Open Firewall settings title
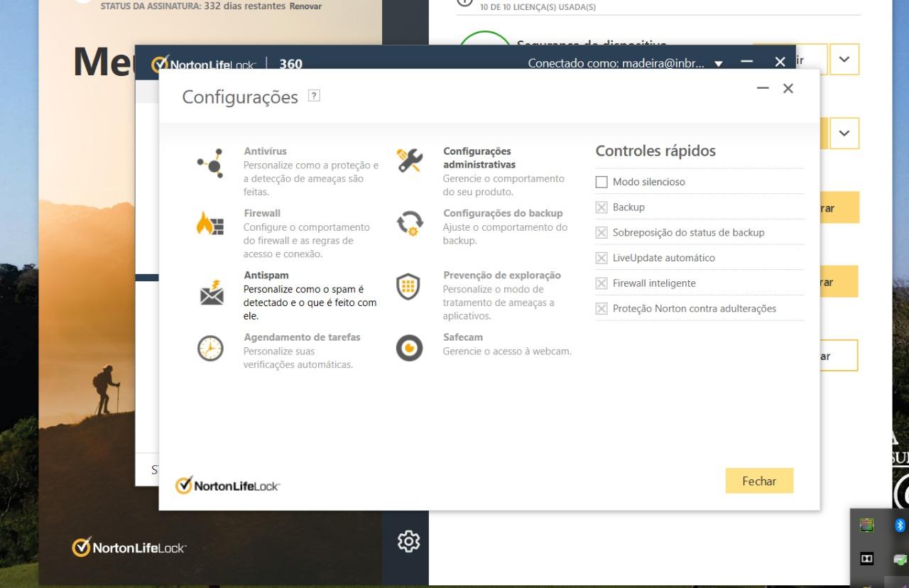 [x=262, y=212]
